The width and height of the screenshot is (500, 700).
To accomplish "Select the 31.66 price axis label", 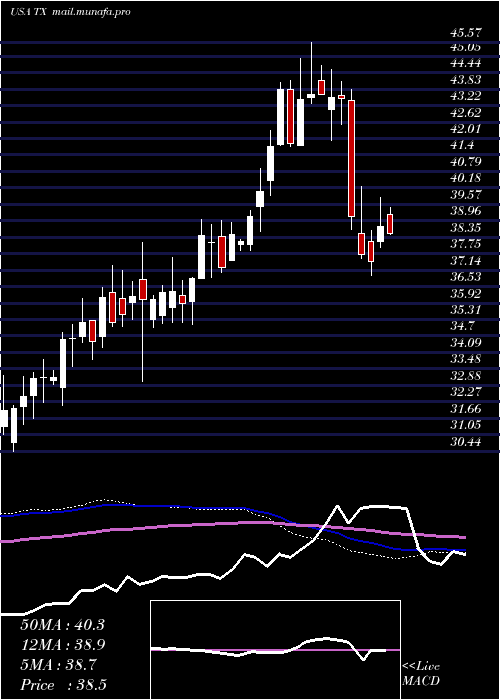I will [465, 408].
